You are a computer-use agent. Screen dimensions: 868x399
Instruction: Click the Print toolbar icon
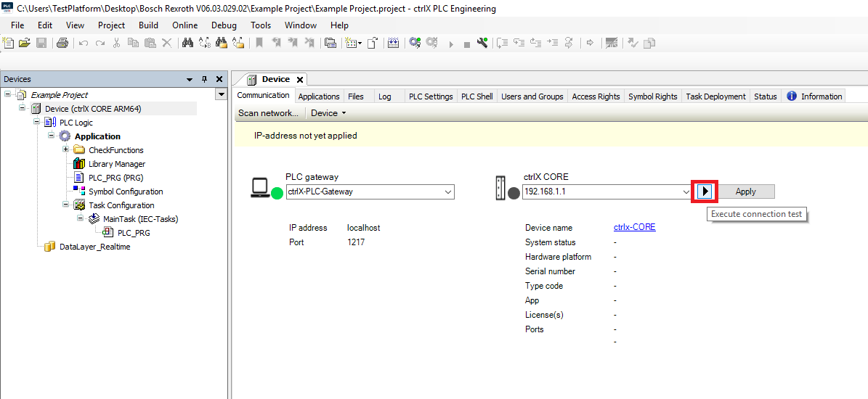click(62, 43)
